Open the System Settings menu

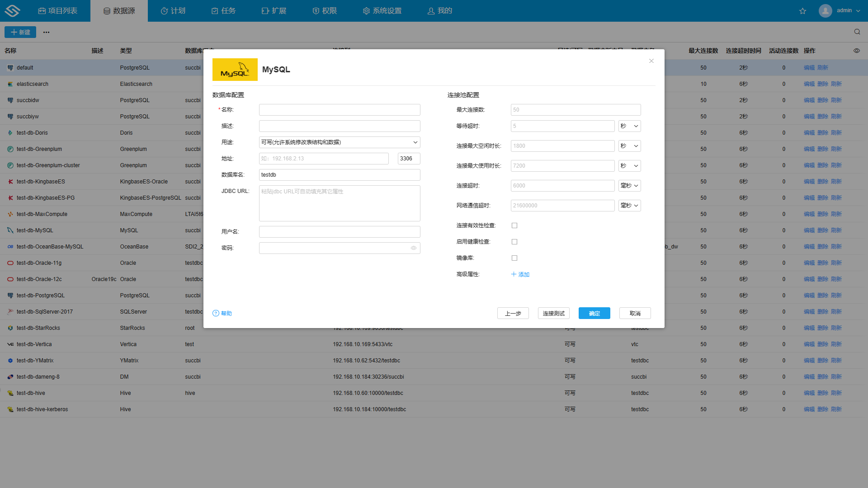[382, 11]
